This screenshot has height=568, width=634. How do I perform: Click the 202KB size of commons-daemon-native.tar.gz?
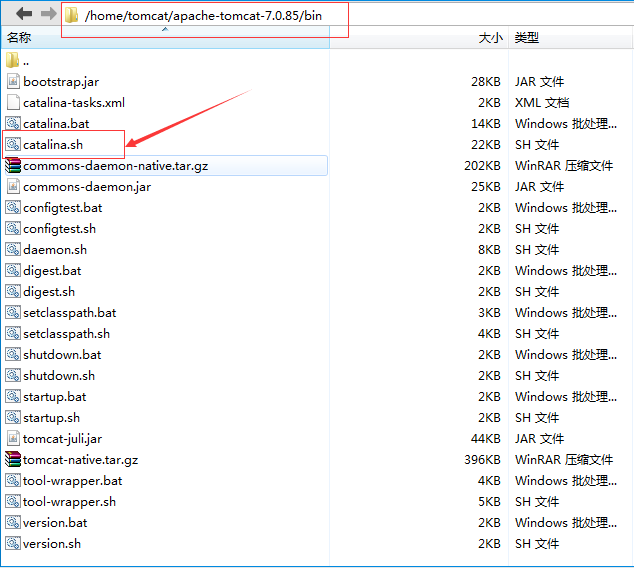482,166
